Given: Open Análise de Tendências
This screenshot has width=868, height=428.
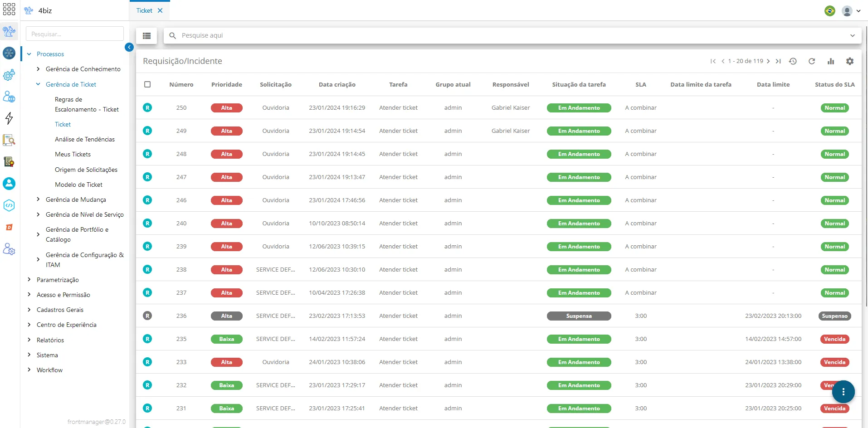Looking at the screenshot, I should tap(85, 139).
